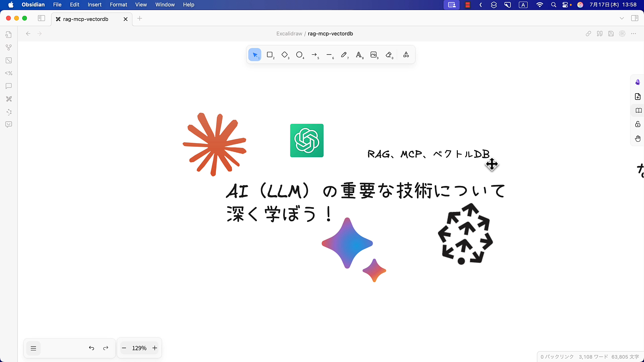Click the 0 バックリンク status bar entry

[557, 357]
